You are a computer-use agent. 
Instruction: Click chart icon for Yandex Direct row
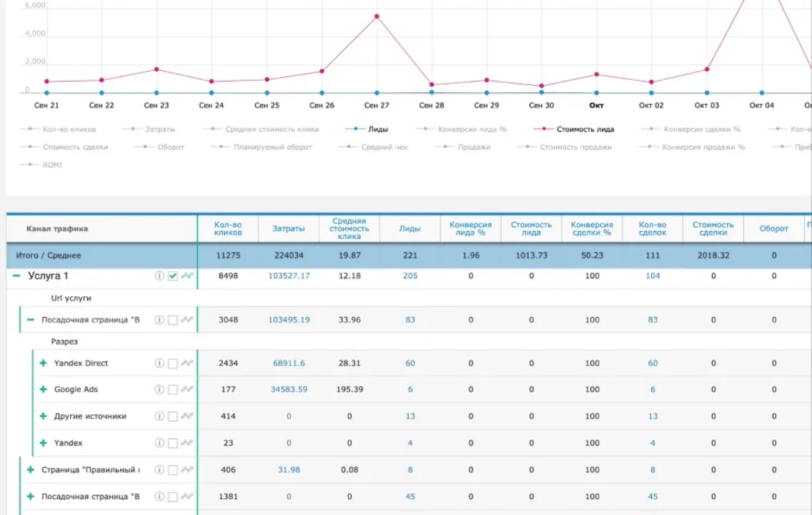[187, 363]
